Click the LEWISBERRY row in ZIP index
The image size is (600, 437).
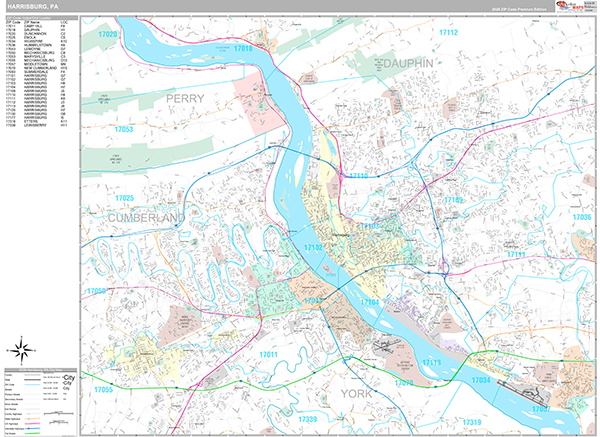point(37,125)
